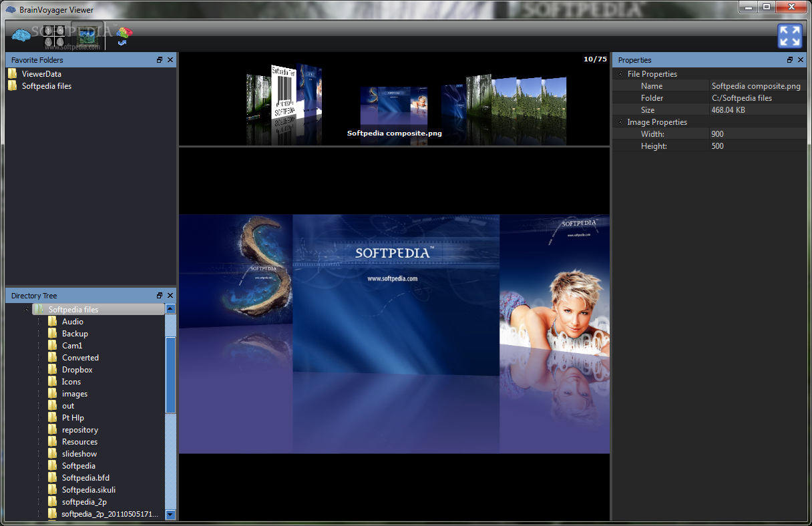The image size is (812, 526).
Task: Select the Resources folder
Action: 79,442
